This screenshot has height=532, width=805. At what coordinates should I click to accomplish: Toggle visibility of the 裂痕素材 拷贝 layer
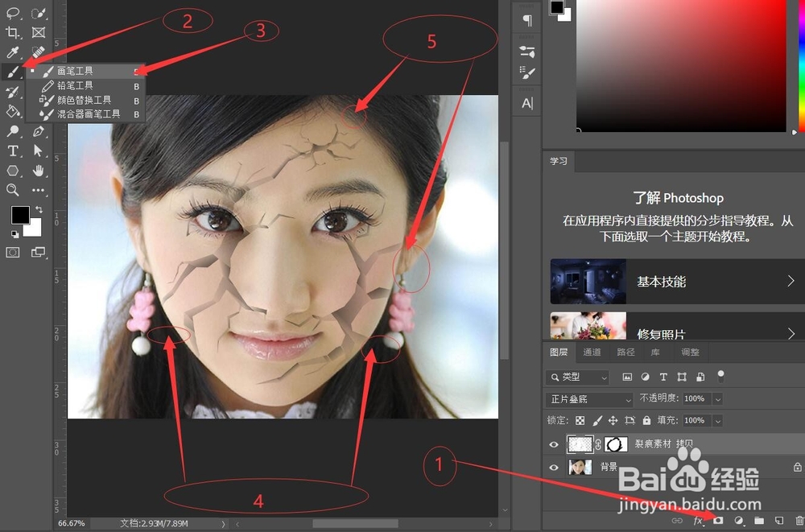(553, 443)
